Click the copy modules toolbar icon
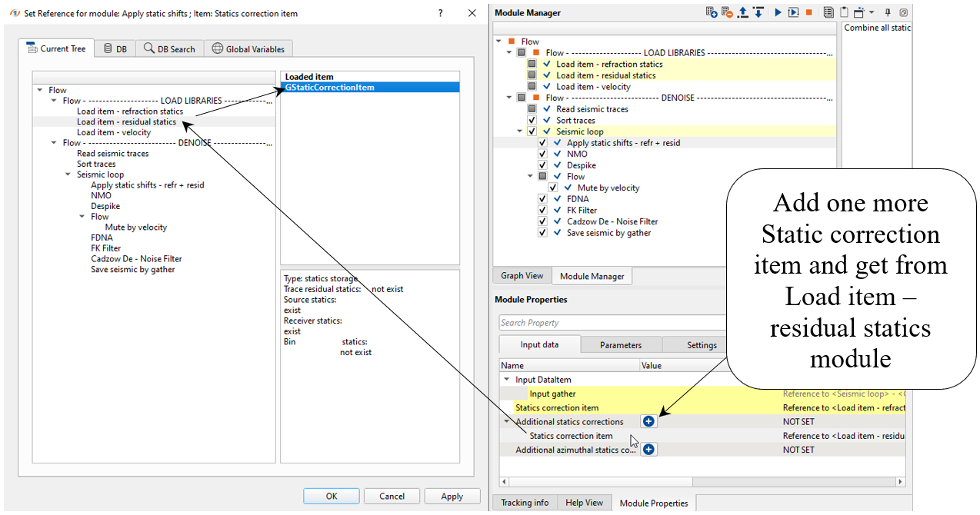980x515 pixels. coord(828,12)
